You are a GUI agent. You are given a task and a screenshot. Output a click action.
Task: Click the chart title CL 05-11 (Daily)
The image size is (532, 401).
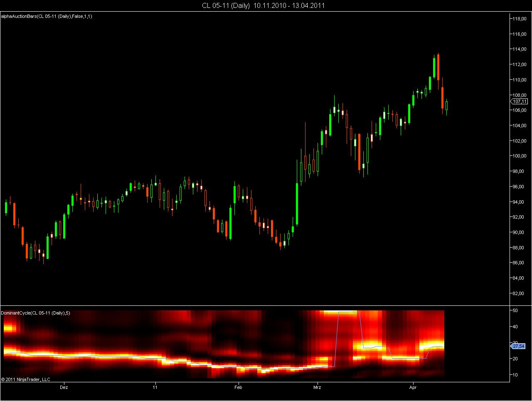(226, 5)
